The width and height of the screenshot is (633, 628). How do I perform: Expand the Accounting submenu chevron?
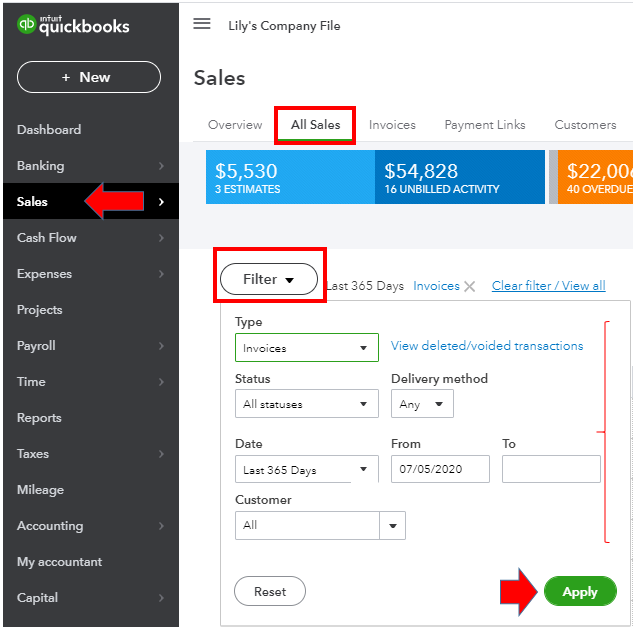pos(161,526)
